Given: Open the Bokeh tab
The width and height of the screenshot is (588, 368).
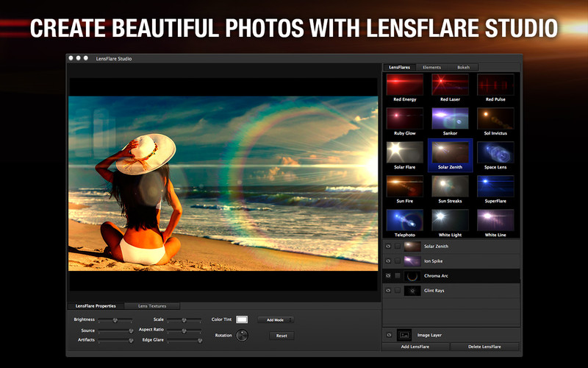Looking at the screenshot, I should tap(464, 67).
